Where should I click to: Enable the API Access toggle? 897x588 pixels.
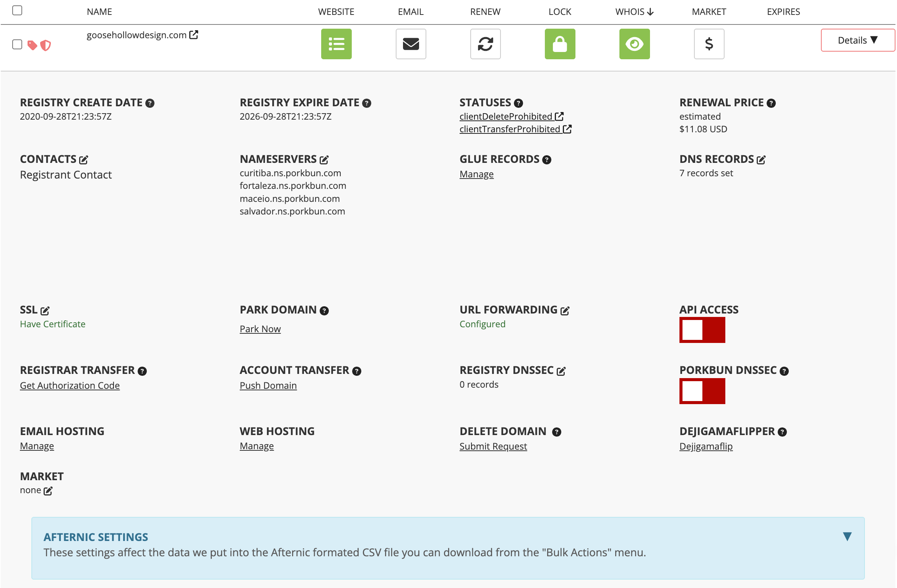[702, 330]
